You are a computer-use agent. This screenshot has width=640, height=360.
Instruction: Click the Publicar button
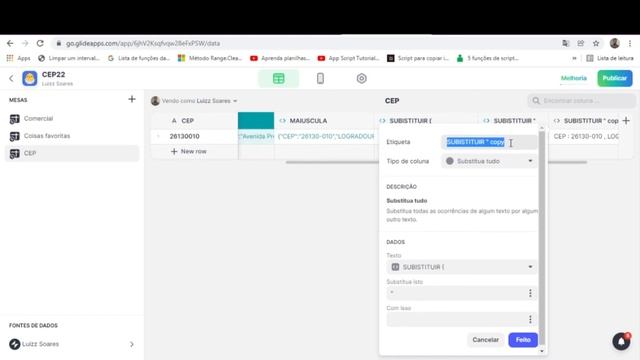pos(615,78)
